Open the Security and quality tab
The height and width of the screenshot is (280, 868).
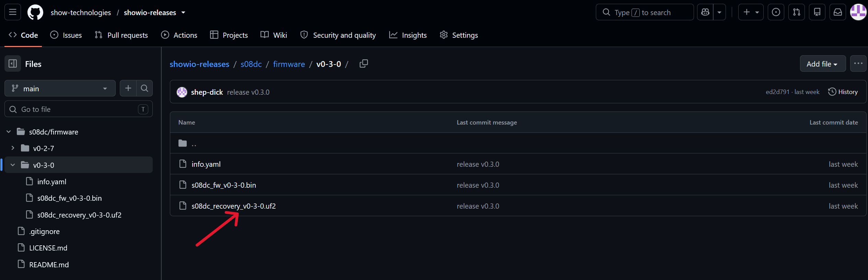coord(338,35)
